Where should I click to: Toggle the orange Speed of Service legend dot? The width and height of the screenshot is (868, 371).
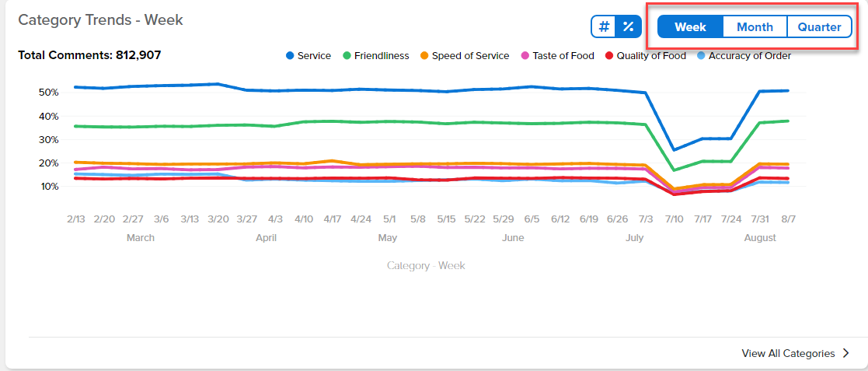point(424,56)
